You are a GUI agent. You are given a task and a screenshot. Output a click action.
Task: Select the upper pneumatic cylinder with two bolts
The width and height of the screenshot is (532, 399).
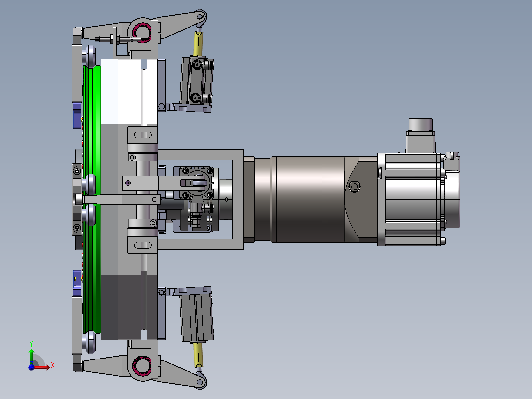pos(197,81)
